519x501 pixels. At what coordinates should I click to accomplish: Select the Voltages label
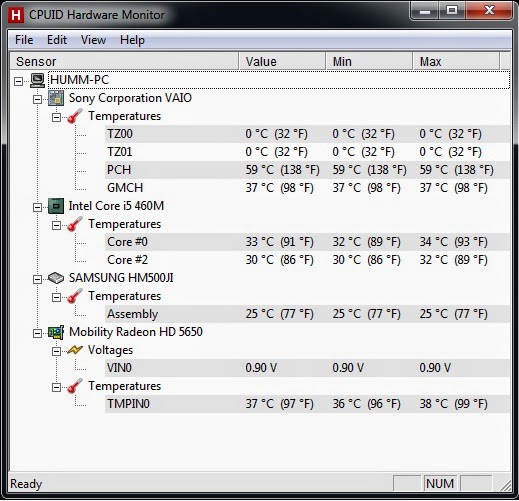tap(110, 350)
